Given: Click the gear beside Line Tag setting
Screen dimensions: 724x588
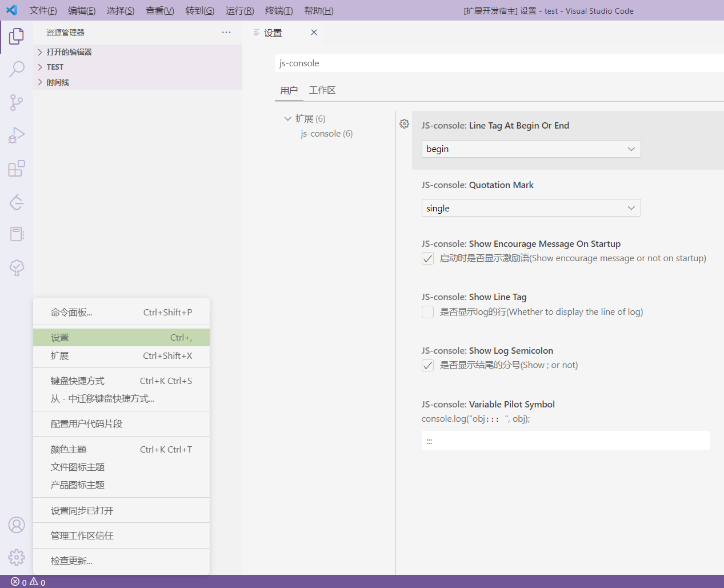Looking at the screenshot, I should coord(404,123).
